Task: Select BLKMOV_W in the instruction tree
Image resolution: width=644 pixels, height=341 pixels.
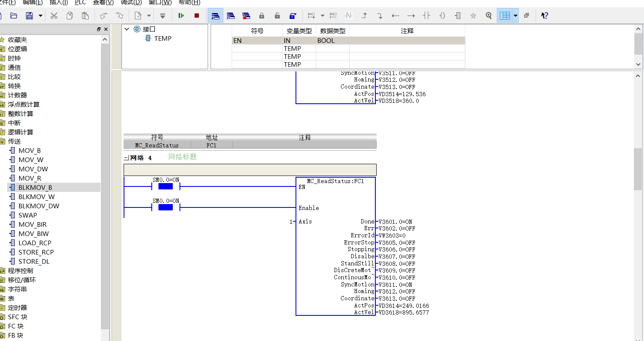Action: (x=37, y=197)
